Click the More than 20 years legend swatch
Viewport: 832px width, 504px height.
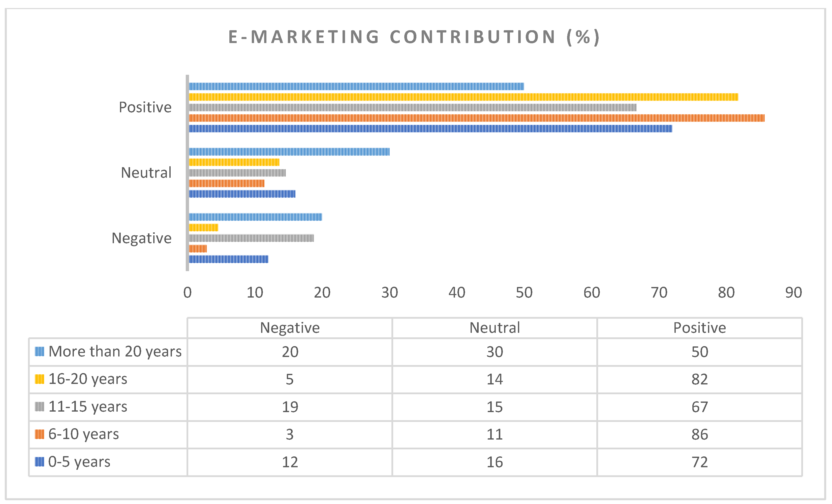pyautogui.click(x=40, y=351)
